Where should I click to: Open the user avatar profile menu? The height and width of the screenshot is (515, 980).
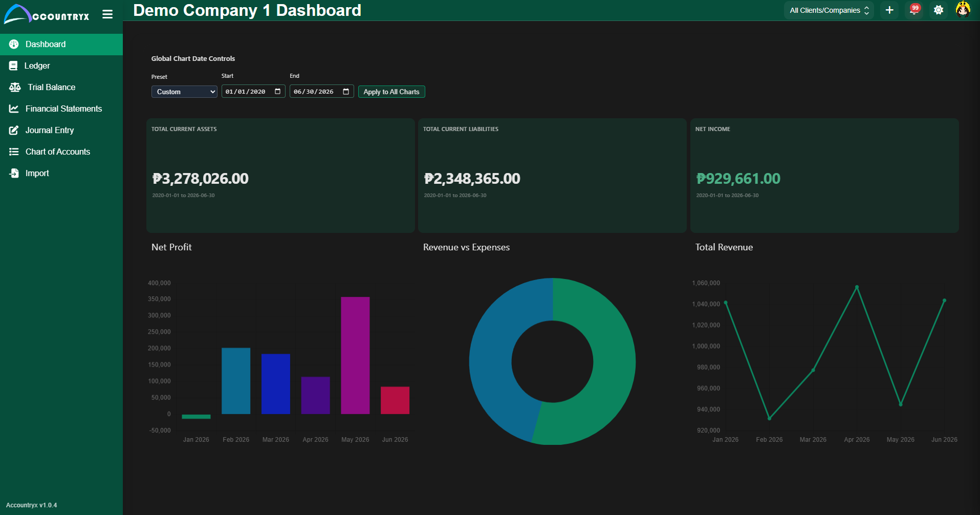963,10
